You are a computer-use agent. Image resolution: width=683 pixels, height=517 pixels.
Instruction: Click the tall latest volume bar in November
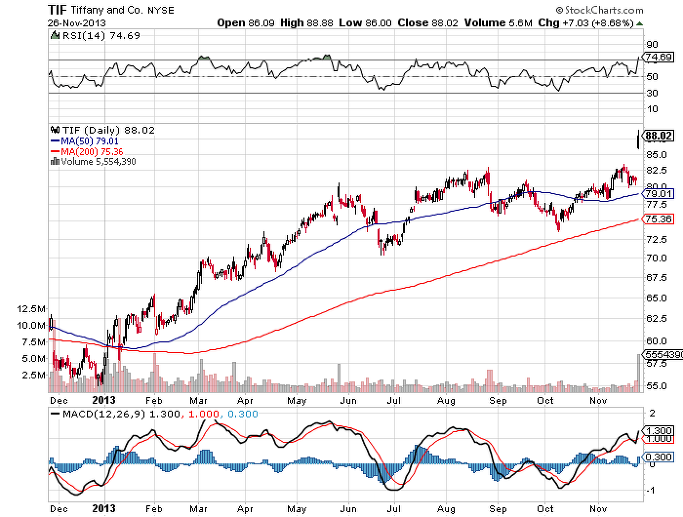tap(639, 373)
